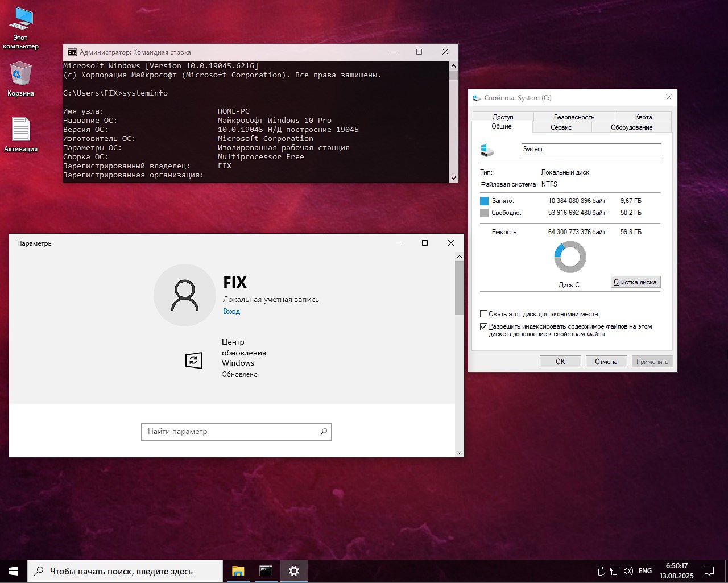Click Settings window scroll-down arrow
Screen dimensions: 728x583
pyautogui.click(x=459, y=453)
